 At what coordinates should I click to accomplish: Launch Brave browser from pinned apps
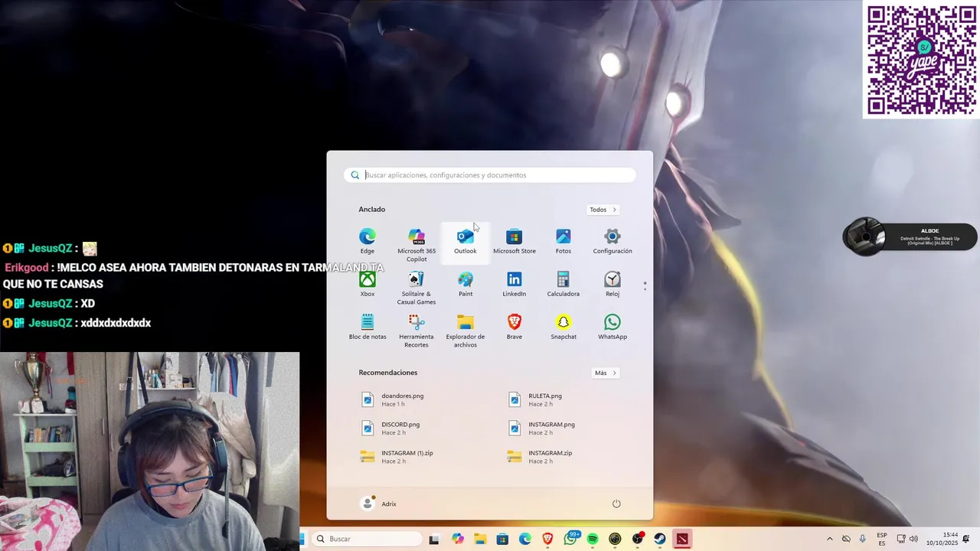[514, 328]
